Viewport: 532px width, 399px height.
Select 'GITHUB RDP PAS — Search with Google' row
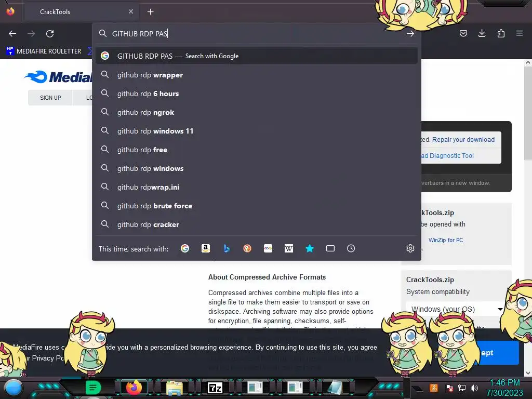[256, 56]
